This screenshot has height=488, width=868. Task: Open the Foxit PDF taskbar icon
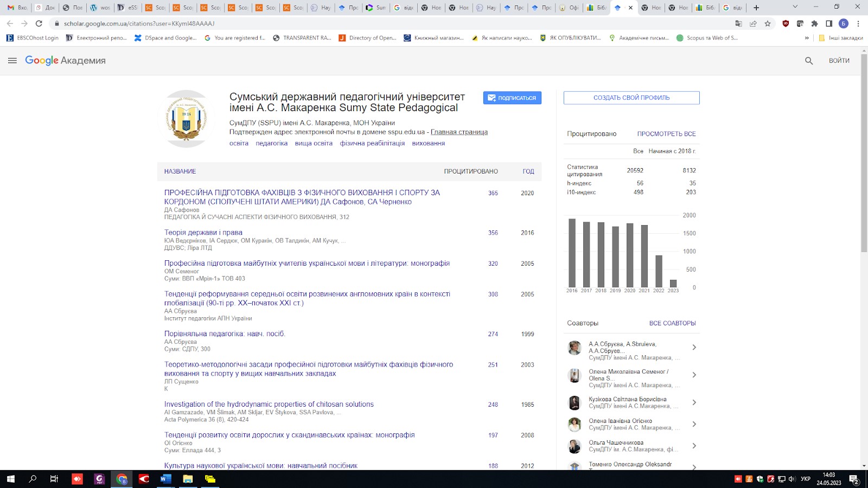coord(99,479)
